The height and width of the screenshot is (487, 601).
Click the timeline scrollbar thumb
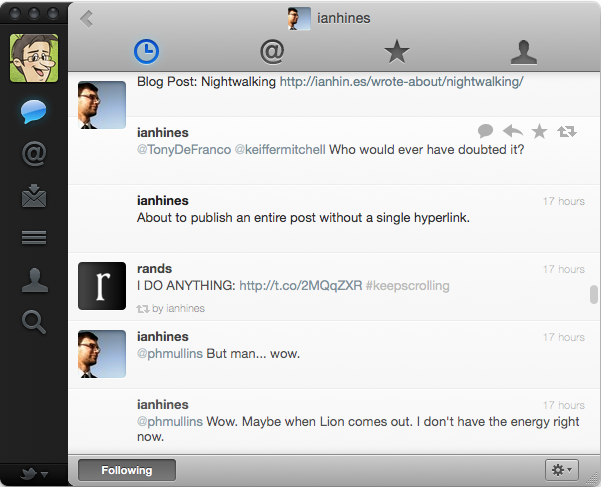click(x=594, y=294)
